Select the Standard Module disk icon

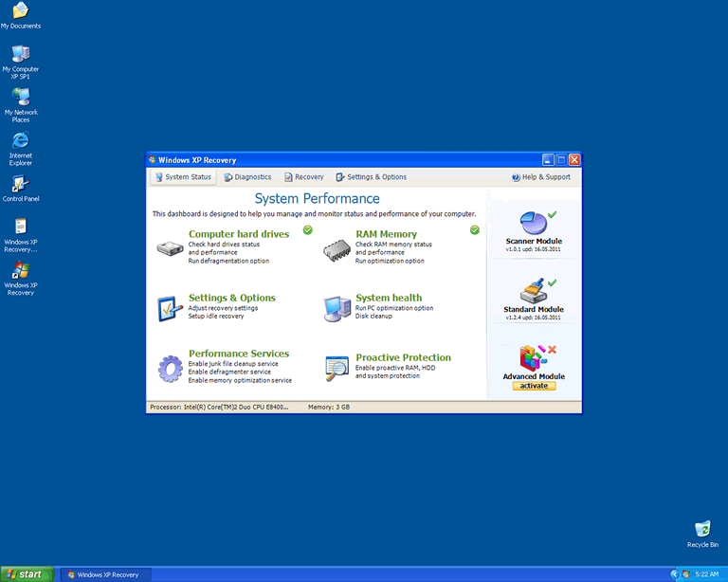tap(534, 290)
